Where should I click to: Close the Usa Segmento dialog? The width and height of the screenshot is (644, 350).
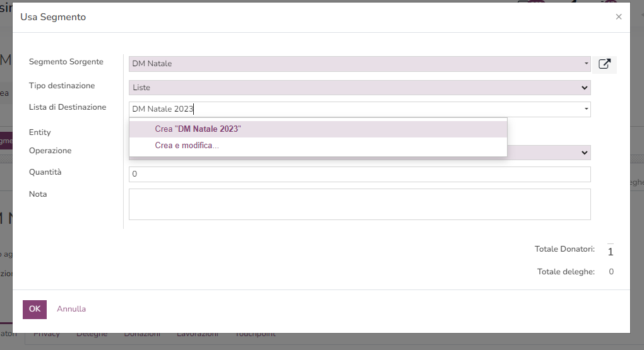pos(619,17)
